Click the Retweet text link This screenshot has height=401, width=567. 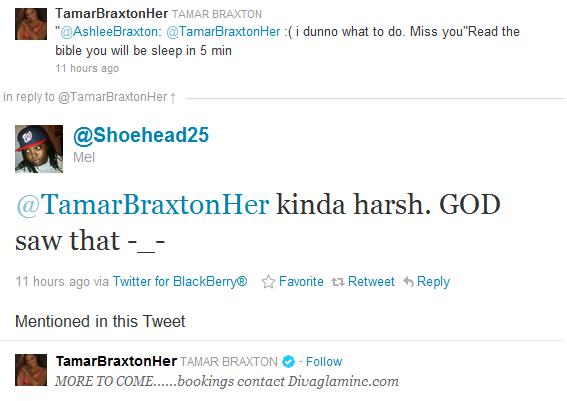(x=371, y=282)
